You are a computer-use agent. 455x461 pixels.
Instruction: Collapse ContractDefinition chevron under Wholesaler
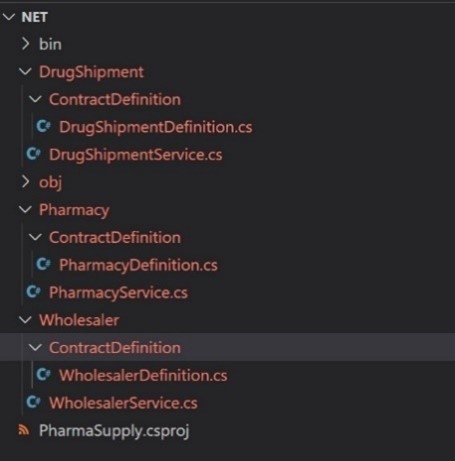35,347
